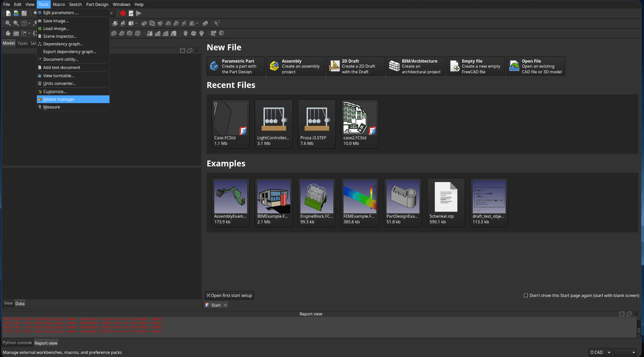Click the Additive Helix icon

pos(123,23)
